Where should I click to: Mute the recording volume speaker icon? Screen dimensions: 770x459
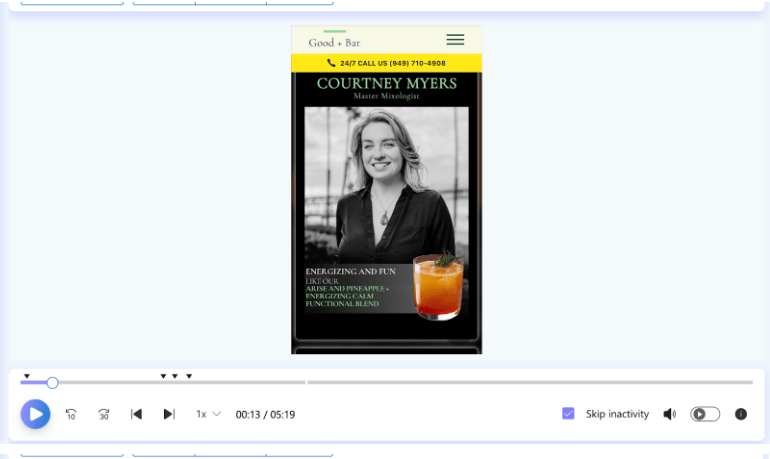click(669, 414)
